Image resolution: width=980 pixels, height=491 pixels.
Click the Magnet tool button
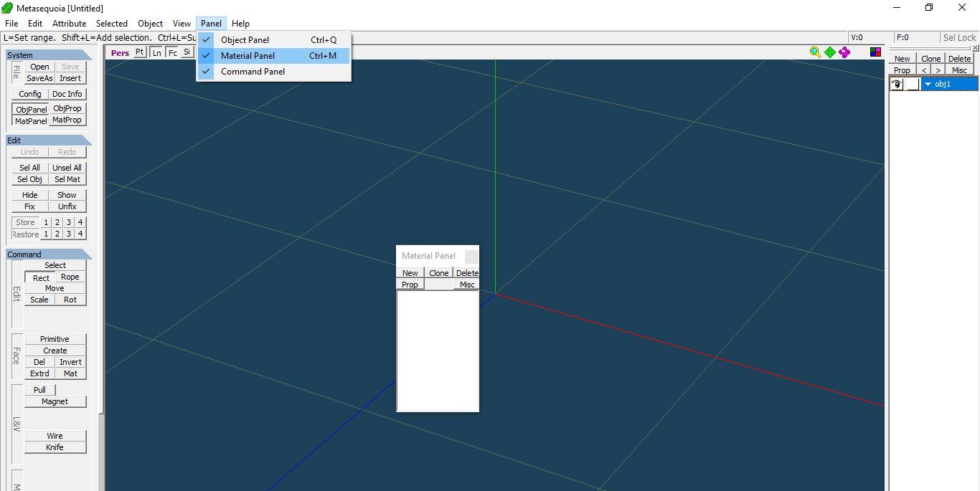pos(55,401)
